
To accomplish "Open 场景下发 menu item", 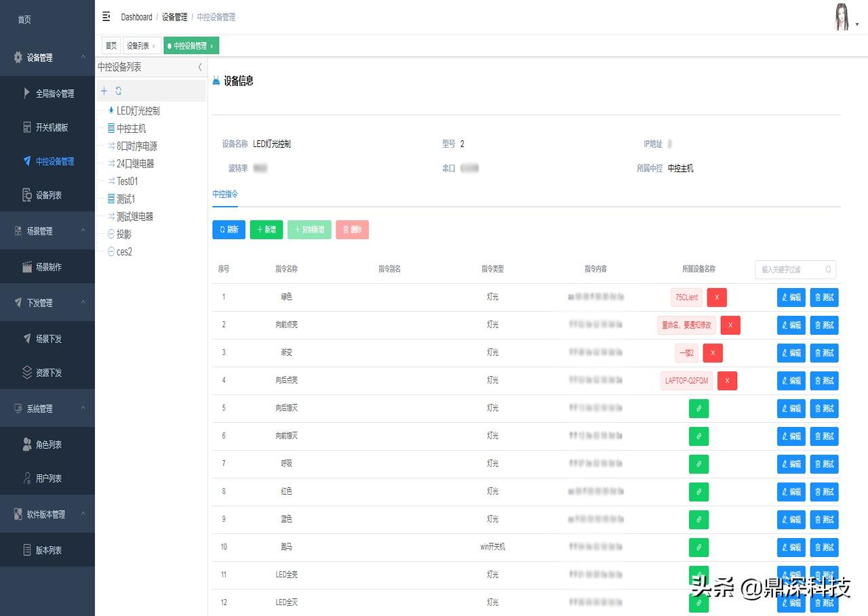I will click(x=47, y=339).
